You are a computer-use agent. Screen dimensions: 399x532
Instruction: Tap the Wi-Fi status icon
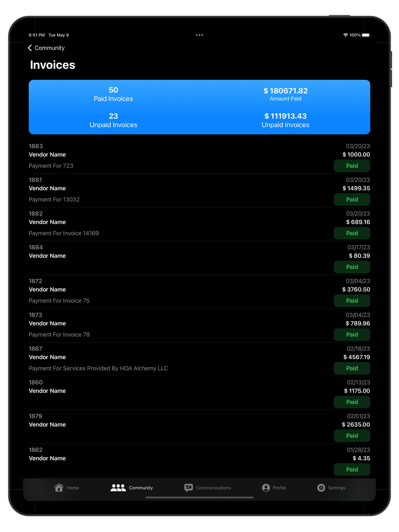tap(345, 35)
